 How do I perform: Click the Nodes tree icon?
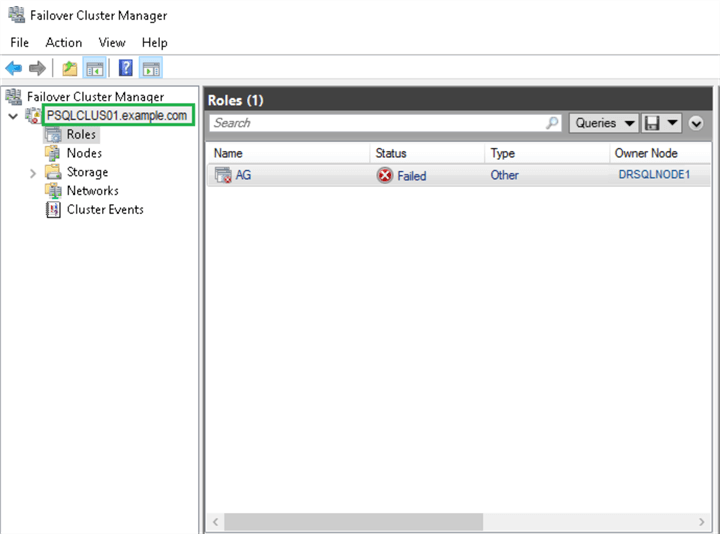(x=53, y=153)
